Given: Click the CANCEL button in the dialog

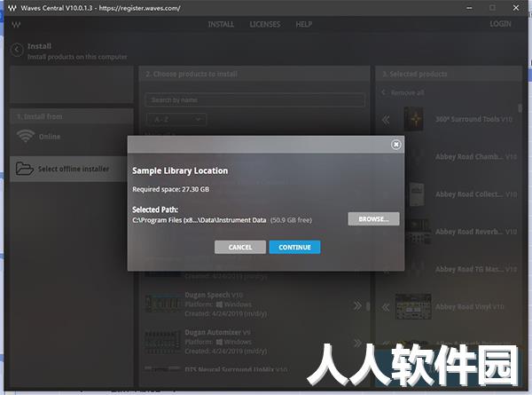Looking at the screenshot, I should point(240,247).
